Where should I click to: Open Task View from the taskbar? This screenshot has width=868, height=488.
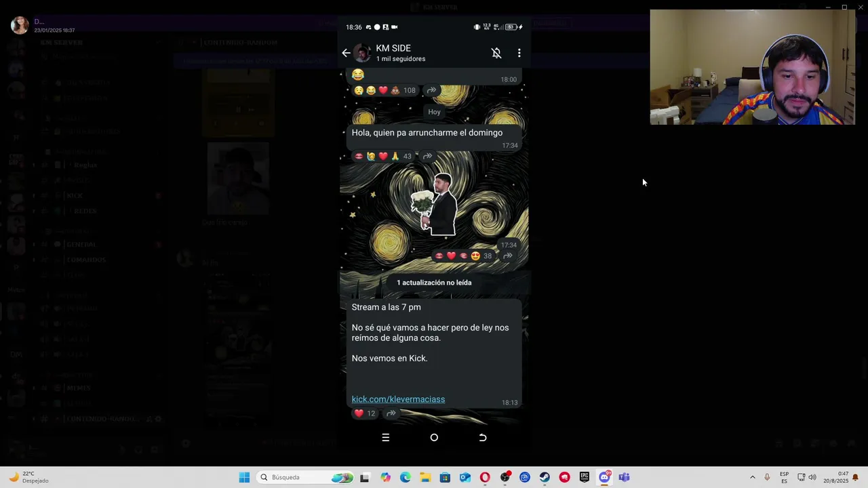pyautogui.click(x=365, y=477)
